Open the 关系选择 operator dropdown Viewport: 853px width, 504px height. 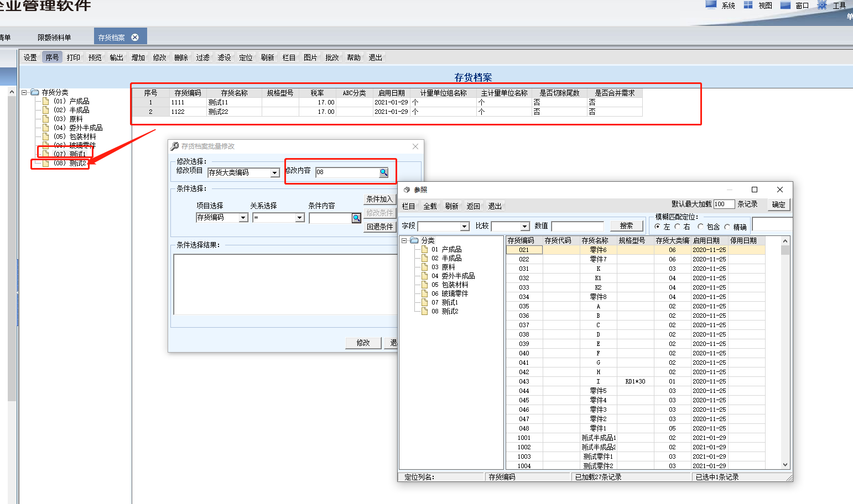[300, 218]
